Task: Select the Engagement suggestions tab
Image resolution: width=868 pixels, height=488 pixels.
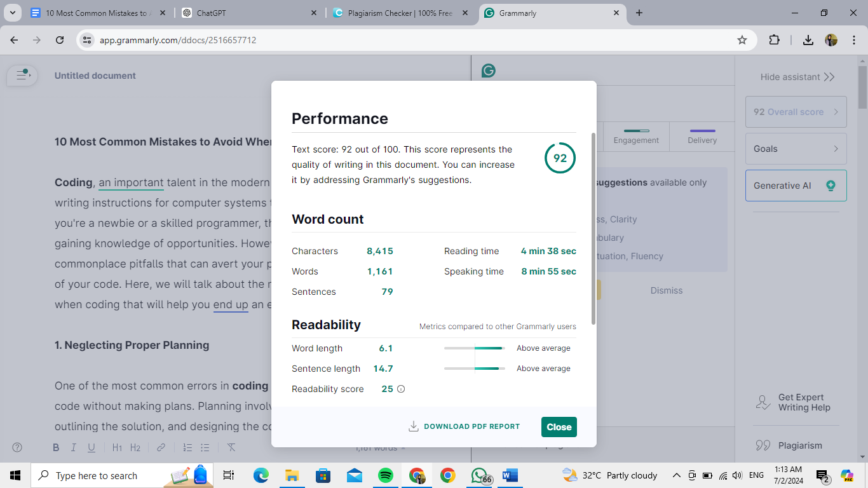Action: click(636, 136)
